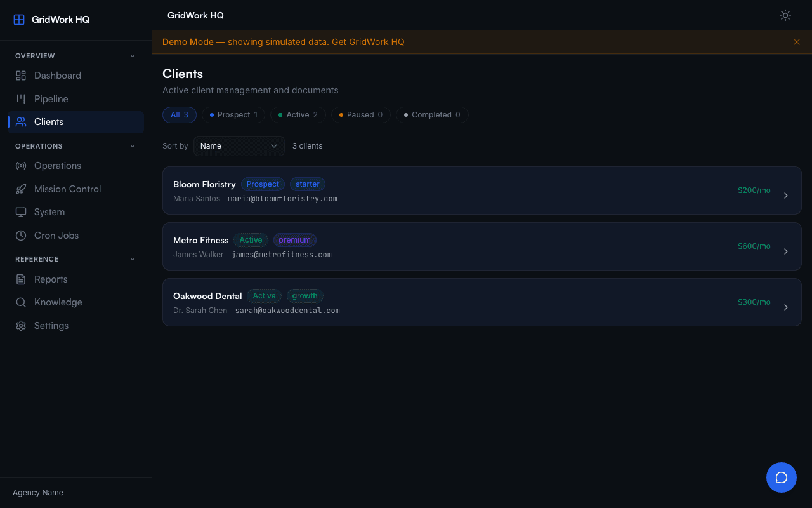Follow the Get GridWork HQ link

(x=368, y=42)
